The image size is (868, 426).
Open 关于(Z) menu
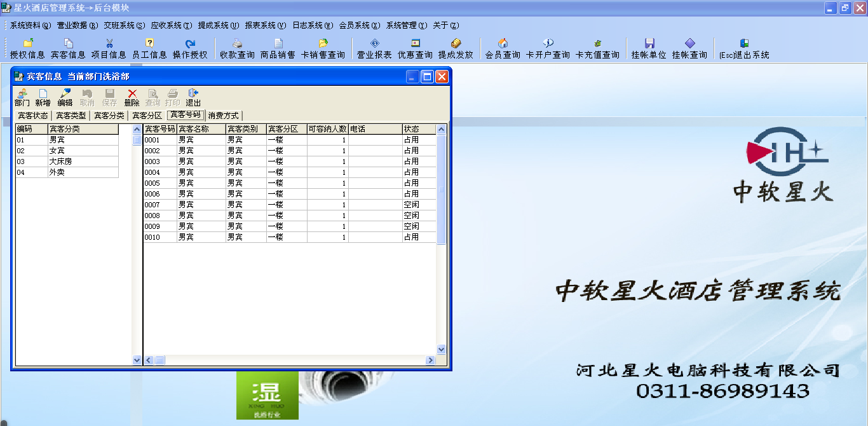446,25
